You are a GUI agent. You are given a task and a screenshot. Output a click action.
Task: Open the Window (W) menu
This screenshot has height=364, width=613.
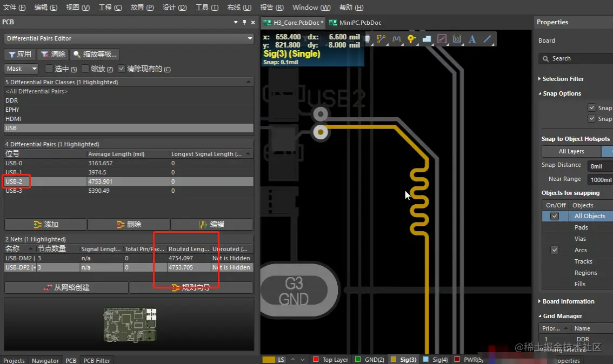(311, 8)
